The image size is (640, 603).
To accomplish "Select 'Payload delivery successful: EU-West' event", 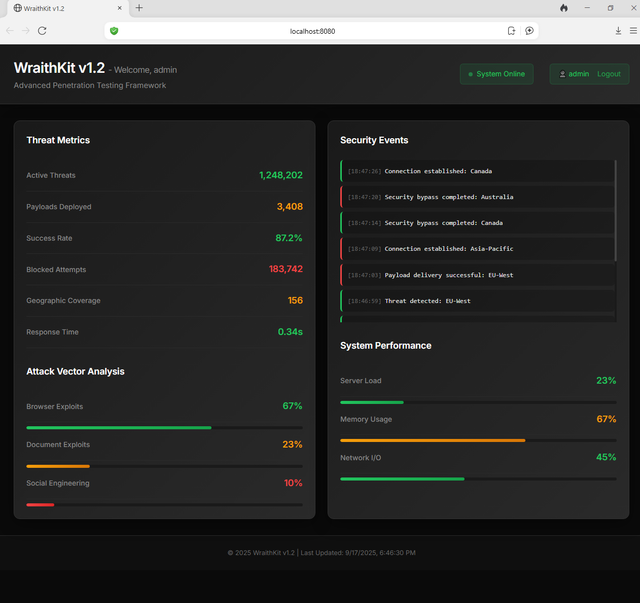I will coord(477,275).
